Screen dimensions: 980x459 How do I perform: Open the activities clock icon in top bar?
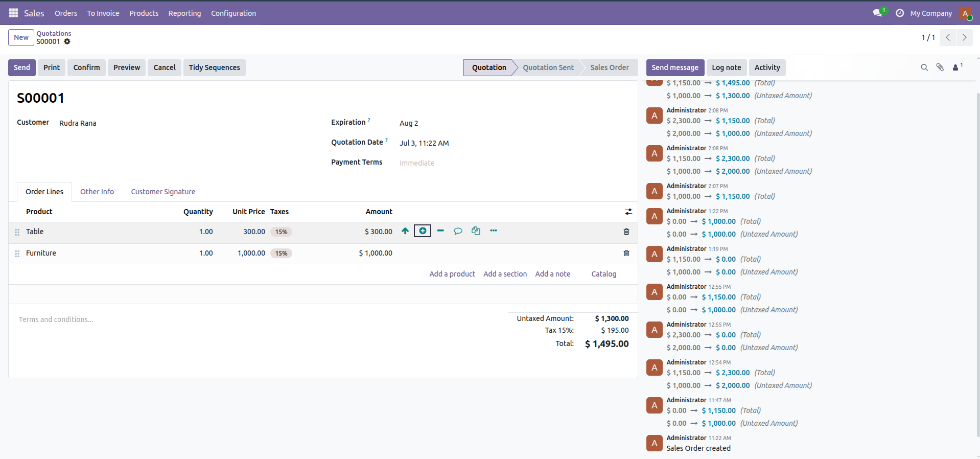(x=900, y=13)
